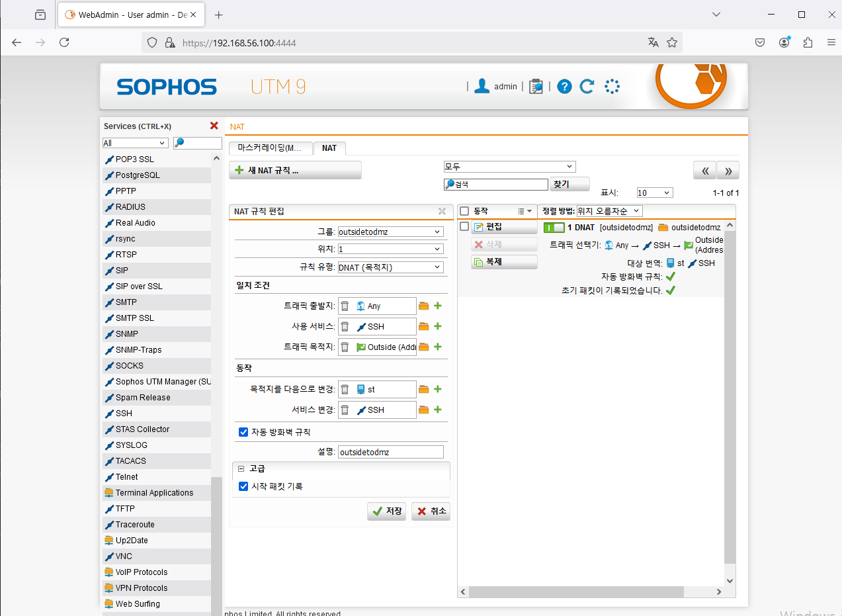Select SSH in the Services list
Screen dimensions: 842x616
157,414
